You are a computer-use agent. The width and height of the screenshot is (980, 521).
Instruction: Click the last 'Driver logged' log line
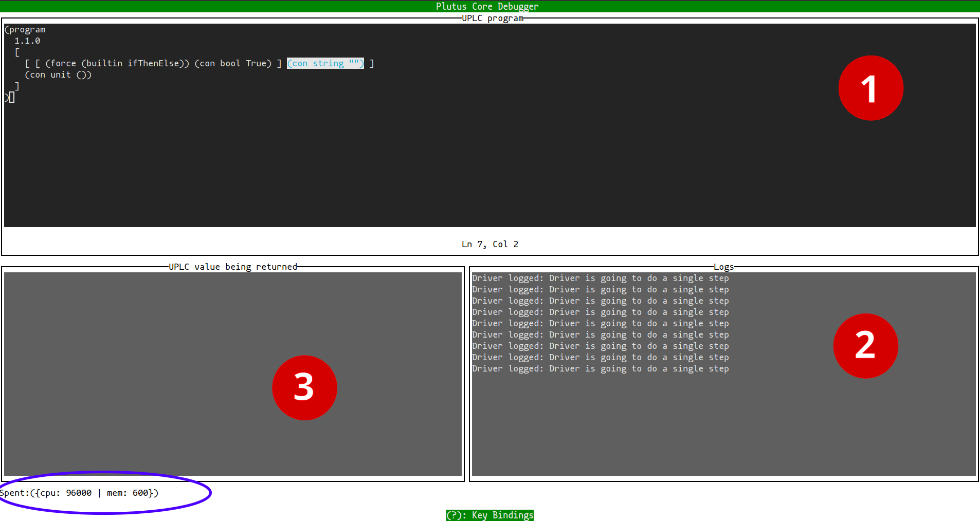pyautogui.click(x=601, y=368)
